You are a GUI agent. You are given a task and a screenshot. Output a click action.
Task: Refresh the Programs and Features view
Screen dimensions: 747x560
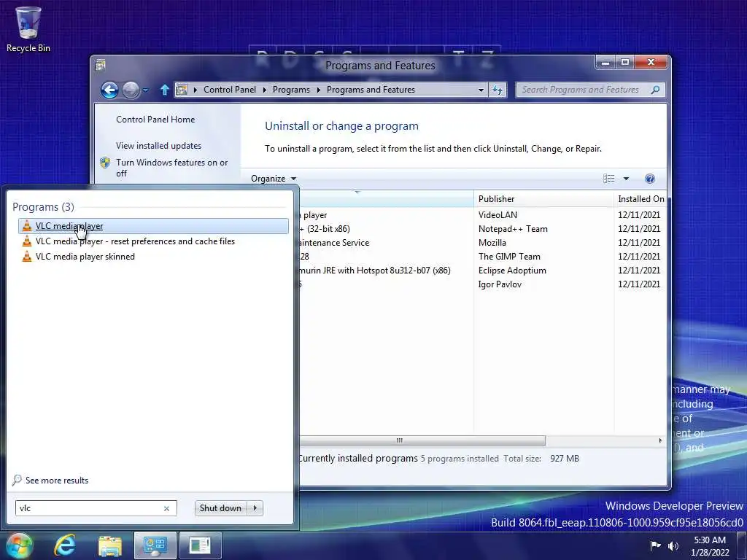click(497, 90)
